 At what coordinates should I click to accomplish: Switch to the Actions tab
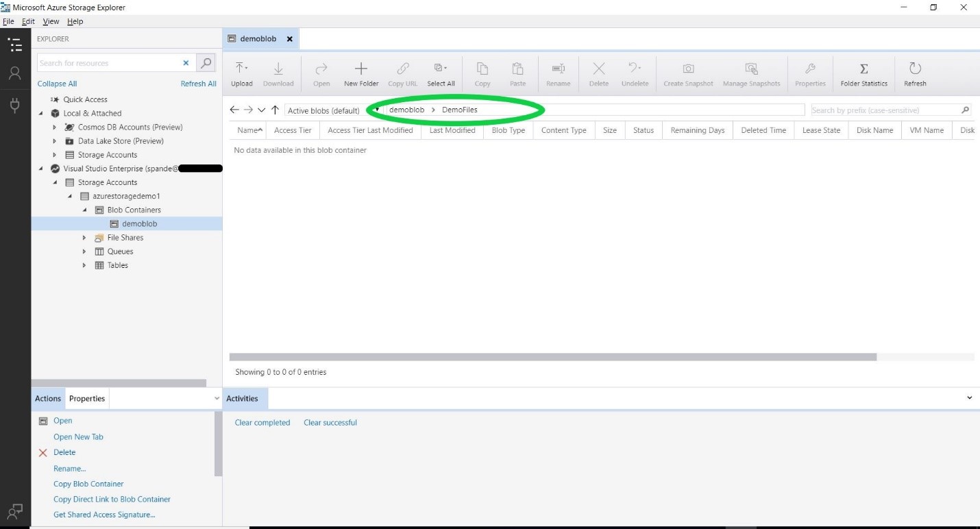tap(48, 398)
